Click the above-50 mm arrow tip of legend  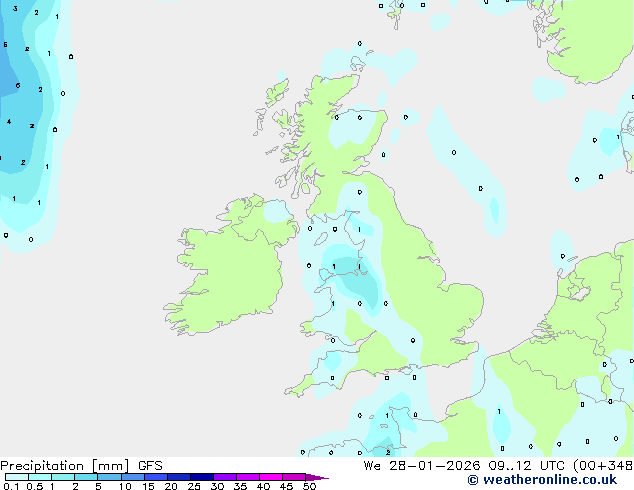click(317, 477)
